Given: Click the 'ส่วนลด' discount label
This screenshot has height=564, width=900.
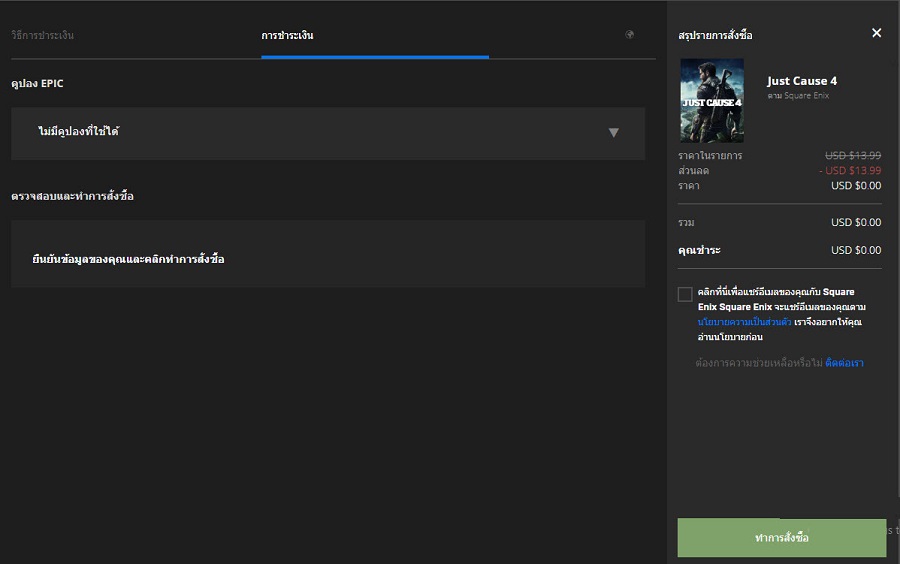Looking at the screenshot, I should point(693,170).
